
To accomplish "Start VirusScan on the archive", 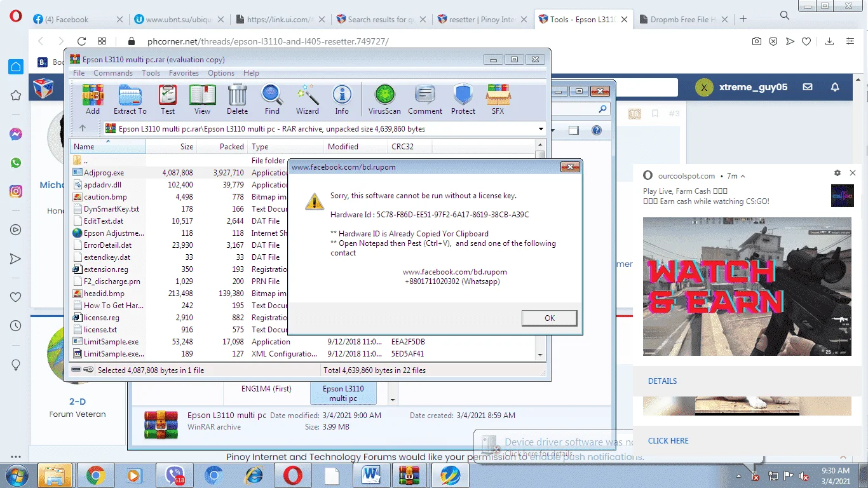I will (x=384, y=100).
